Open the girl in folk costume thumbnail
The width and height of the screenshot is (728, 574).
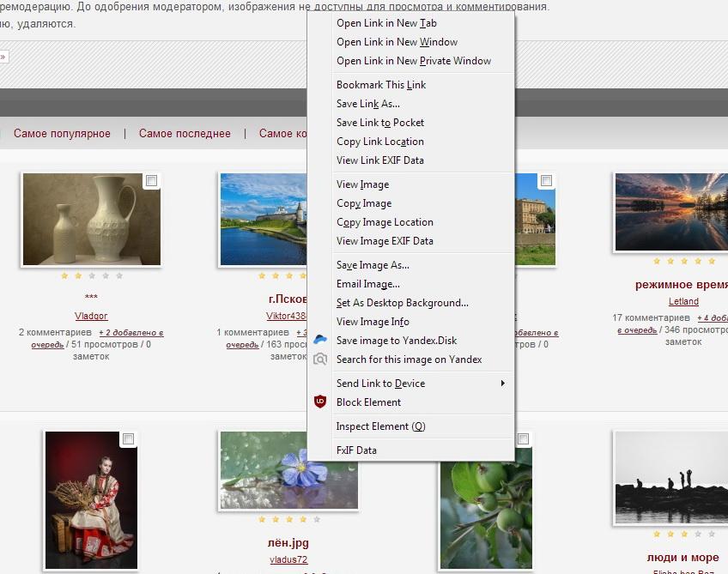tap(91, 500)
